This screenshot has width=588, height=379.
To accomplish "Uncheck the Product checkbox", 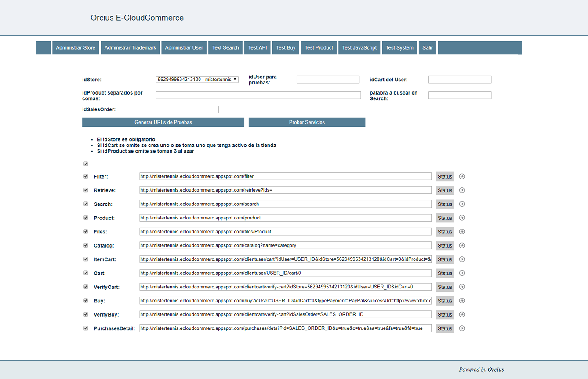I will 86,218.
